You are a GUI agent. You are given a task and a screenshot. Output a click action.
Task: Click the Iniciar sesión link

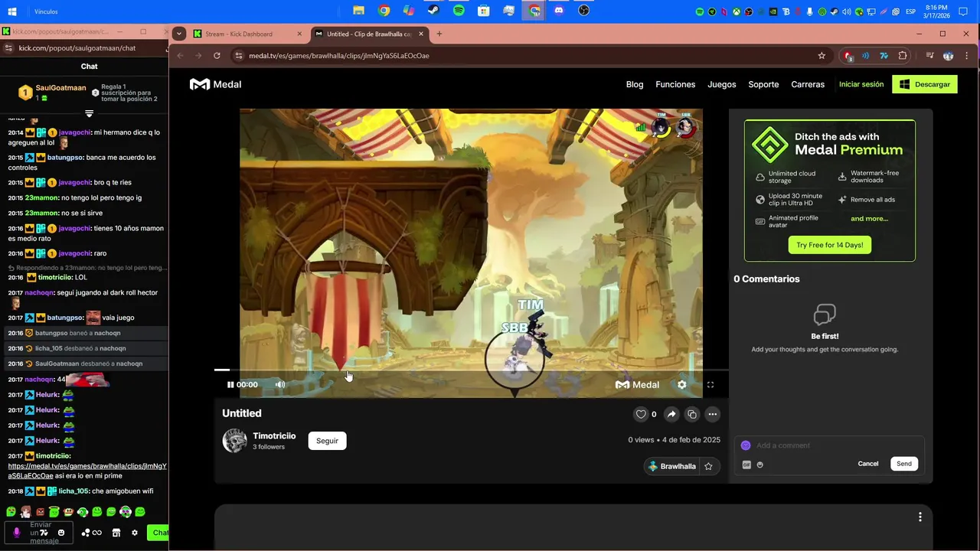[x=861, y=84]
